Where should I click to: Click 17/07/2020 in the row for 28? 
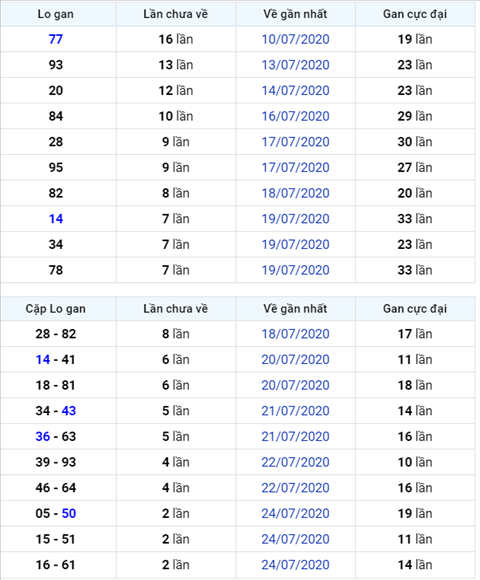tap(295, 142)
